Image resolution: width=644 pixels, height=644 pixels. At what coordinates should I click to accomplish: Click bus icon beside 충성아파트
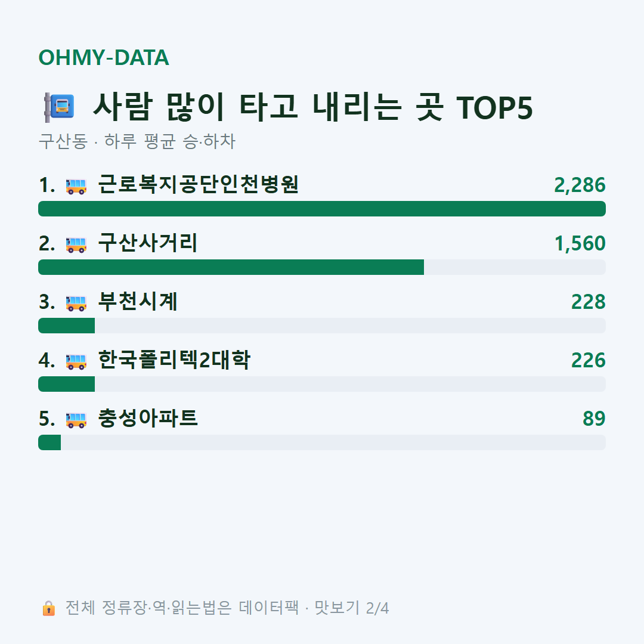click(x=76, y=420)
